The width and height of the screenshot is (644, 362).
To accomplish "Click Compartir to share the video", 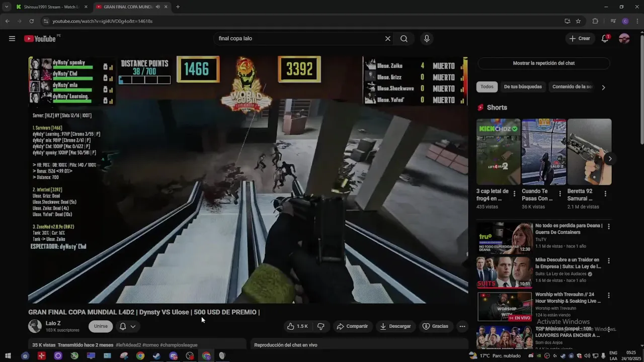I will tap(352, 326).
